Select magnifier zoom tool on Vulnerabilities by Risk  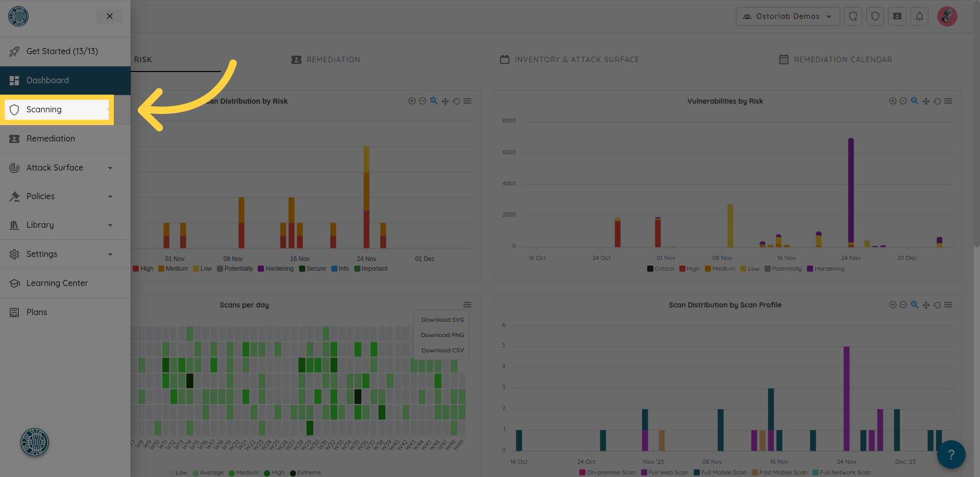[915, 101]
